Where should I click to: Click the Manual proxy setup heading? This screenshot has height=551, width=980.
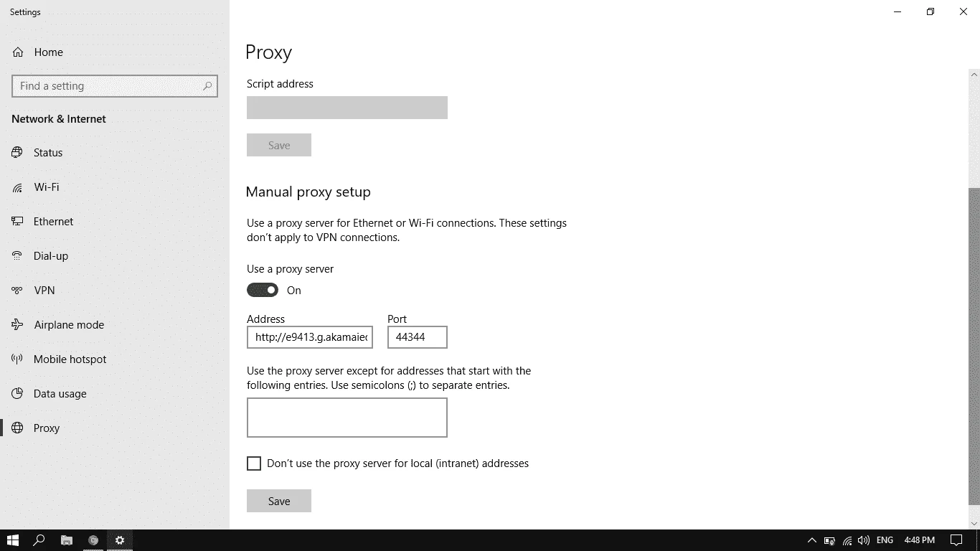click(x=308, y=192)
